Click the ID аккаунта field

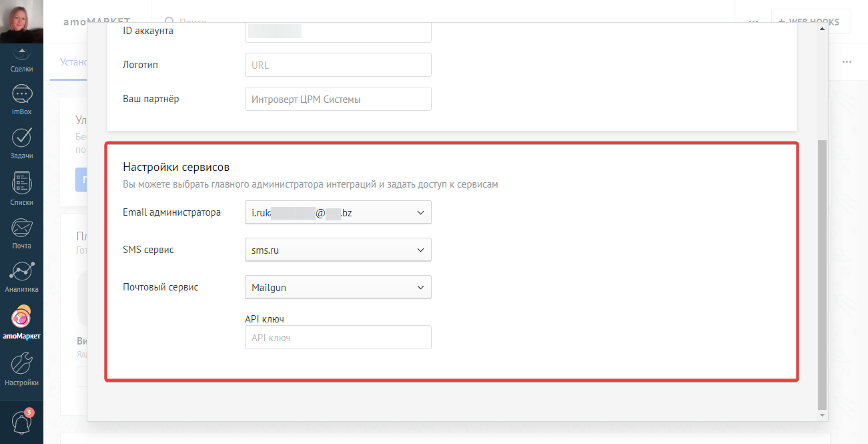(338, 31)
